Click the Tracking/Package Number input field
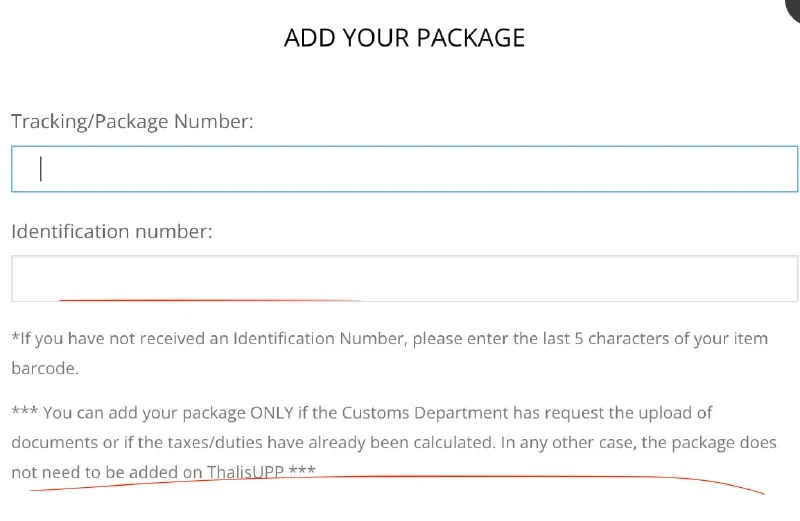The width and height of the screenshot is (800, 521). (404, 169)
